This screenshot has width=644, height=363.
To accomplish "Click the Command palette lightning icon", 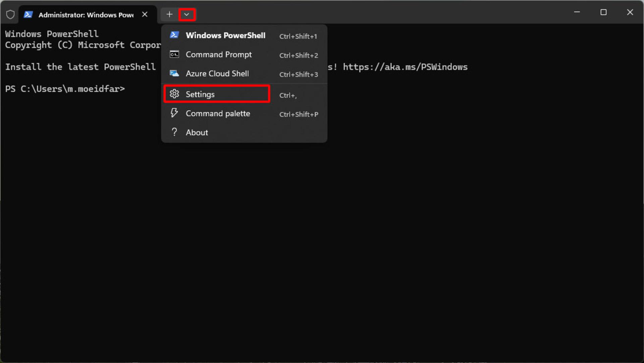I will coord(174,113).
